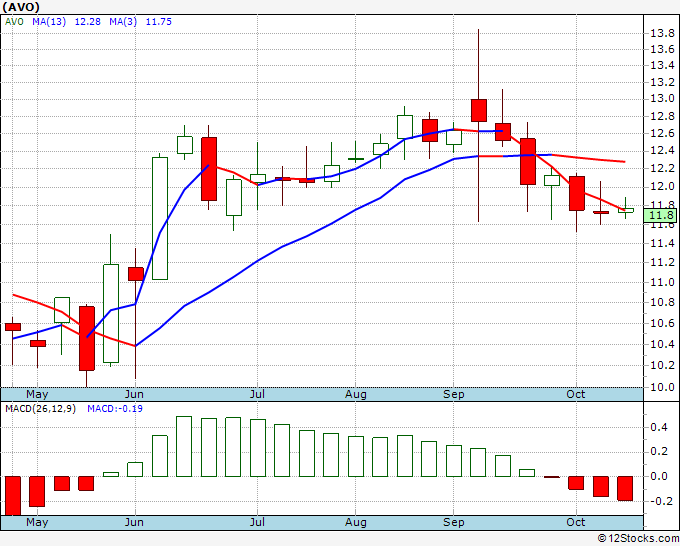The width and height of the screenshot is (680, 546).
Task: Click the 10.0 price axis label
Action: pyautogui.click(x=662, y=387)
